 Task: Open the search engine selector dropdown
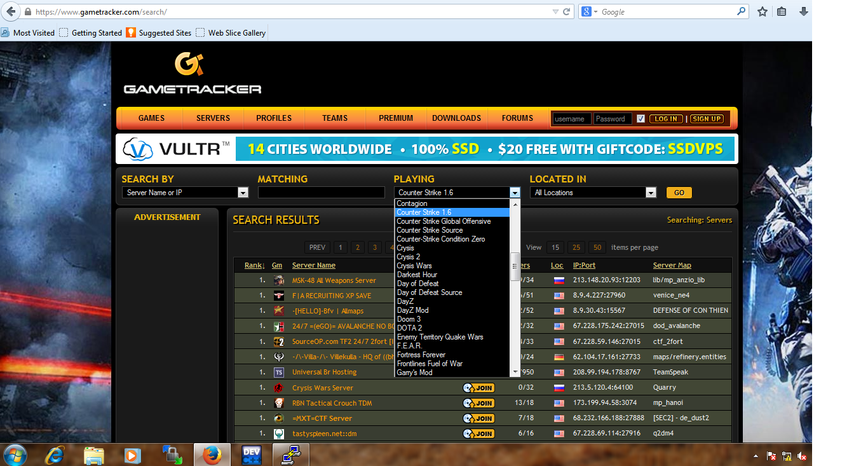(x=590, y=11)
